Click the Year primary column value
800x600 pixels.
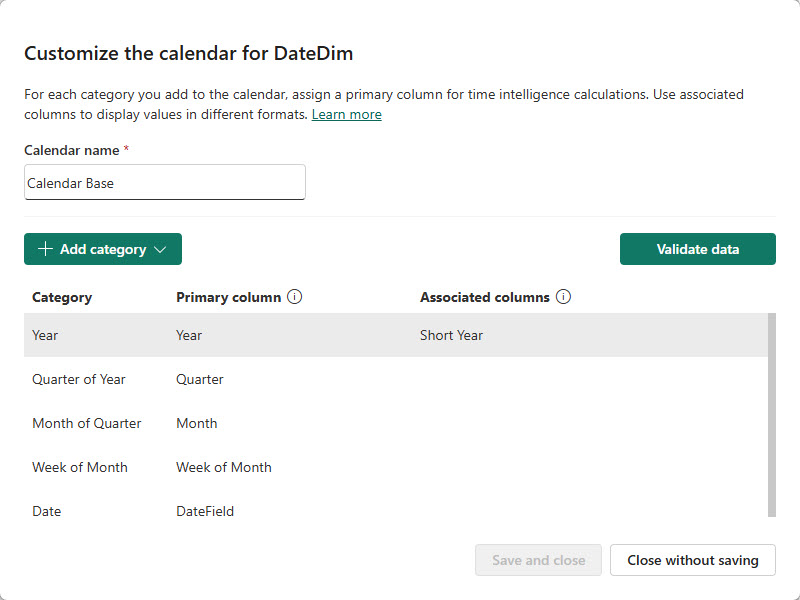click(189, 335)
